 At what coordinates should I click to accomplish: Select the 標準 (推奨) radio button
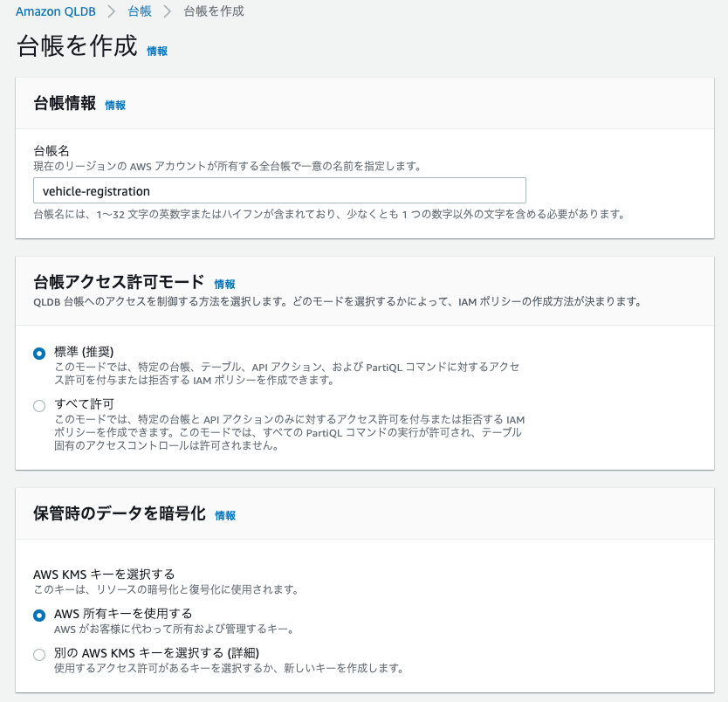[x=39, y=354]
